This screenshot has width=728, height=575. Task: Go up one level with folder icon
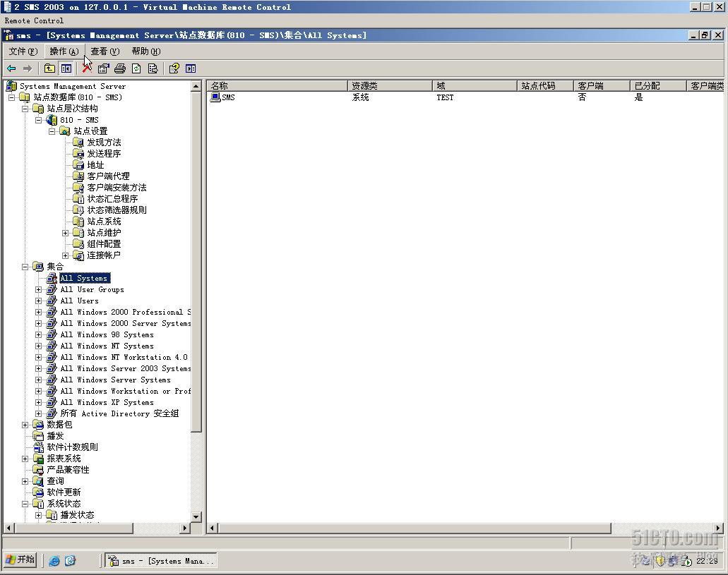(x=49, y=68)
